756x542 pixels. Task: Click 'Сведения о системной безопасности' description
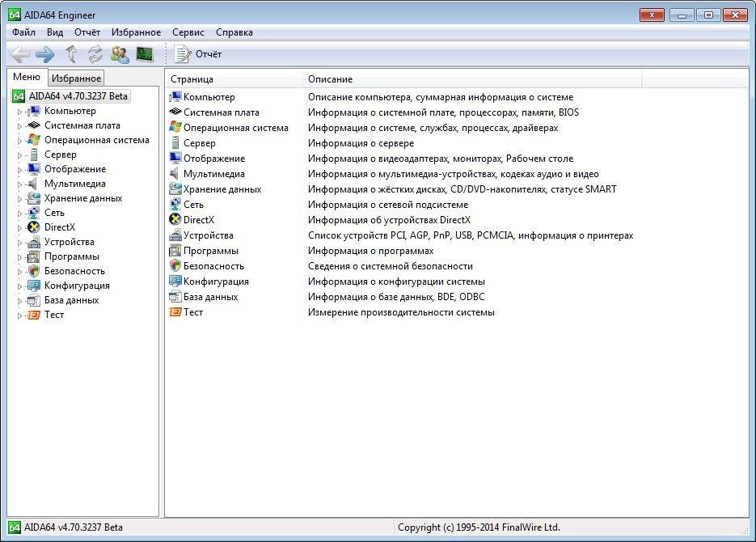click(x=391, y=265)
